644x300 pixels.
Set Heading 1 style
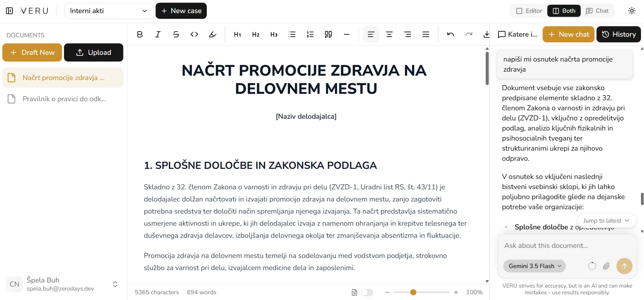237,34
